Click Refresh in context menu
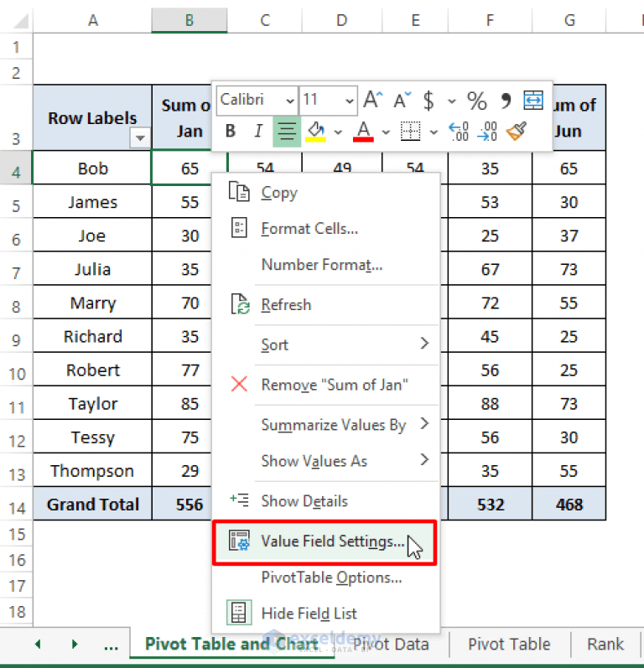This screenshot has width=644, height=668. pos(326,304)
